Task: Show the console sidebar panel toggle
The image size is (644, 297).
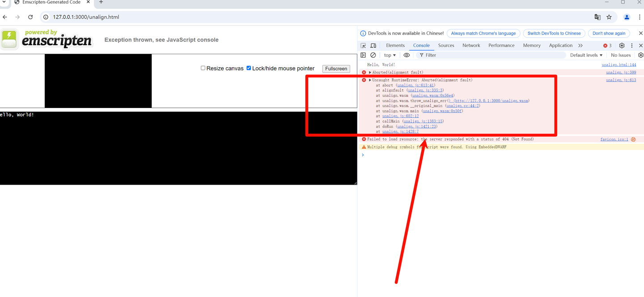Action: coord(363,55)
